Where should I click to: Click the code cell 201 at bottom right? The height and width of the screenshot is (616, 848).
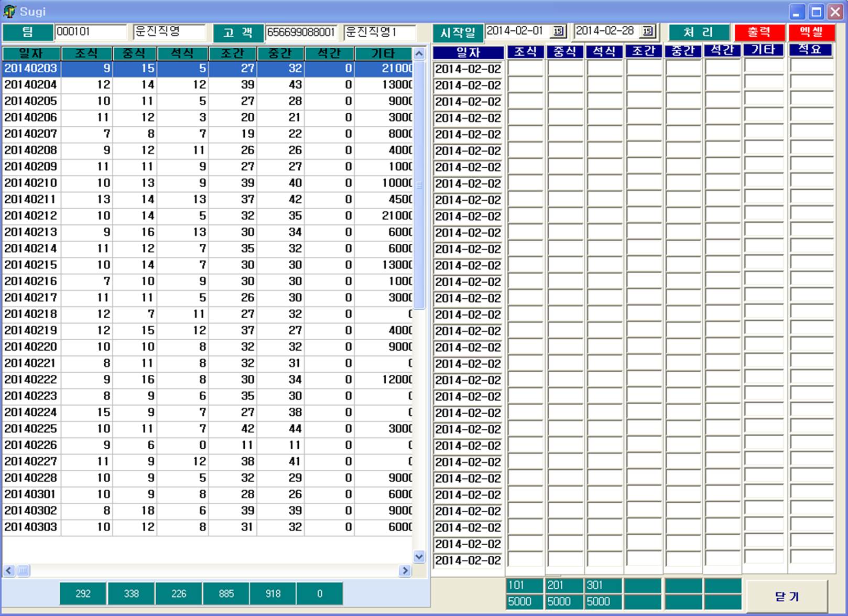click(564, 585)
